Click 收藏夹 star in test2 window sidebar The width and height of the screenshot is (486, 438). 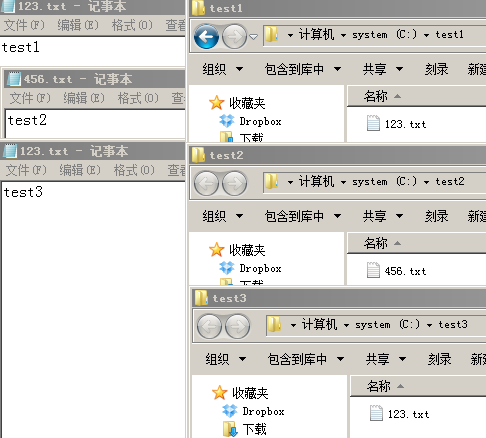point(216,250)
